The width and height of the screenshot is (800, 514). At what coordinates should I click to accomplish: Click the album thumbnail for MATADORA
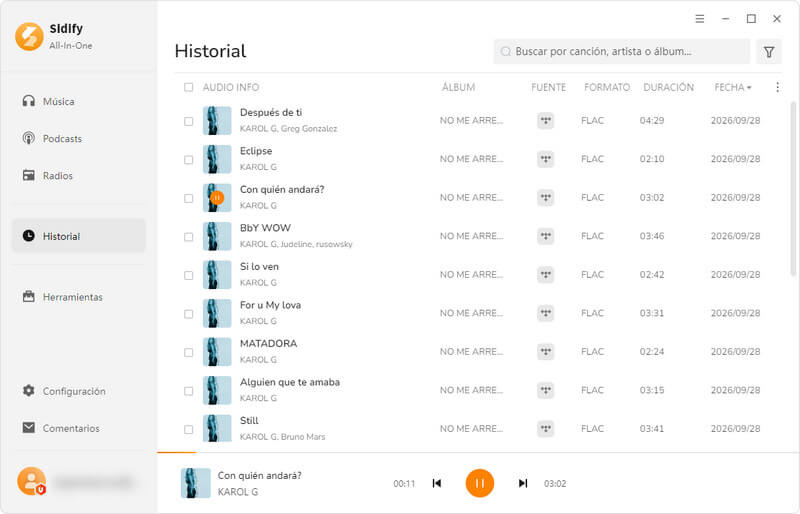(217, 352)
